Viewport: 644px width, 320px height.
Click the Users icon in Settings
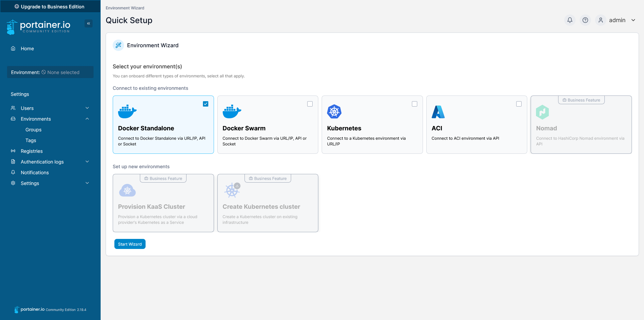[13, 108]
